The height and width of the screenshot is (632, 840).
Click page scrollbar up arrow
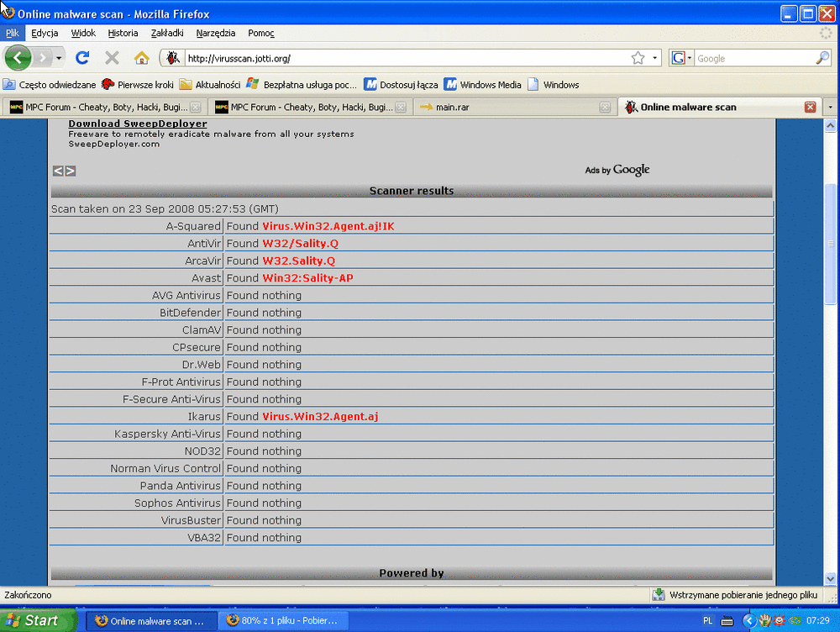tap(831, 125)
